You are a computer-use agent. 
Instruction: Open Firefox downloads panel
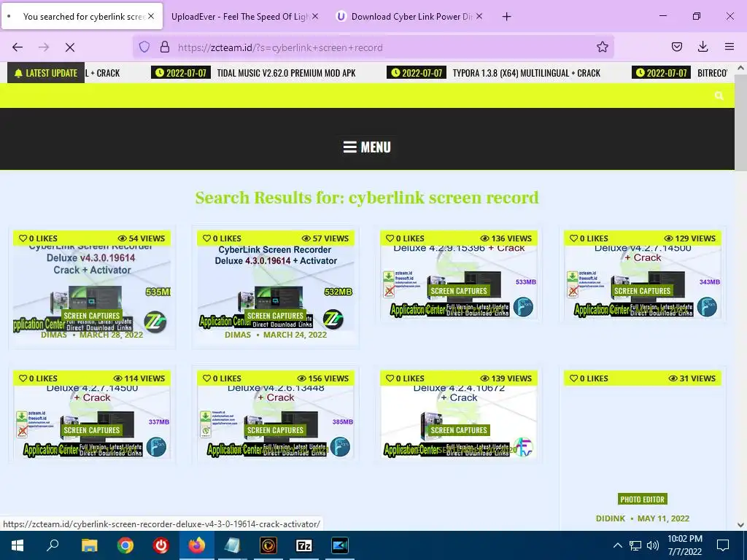[x=703, y=47]
